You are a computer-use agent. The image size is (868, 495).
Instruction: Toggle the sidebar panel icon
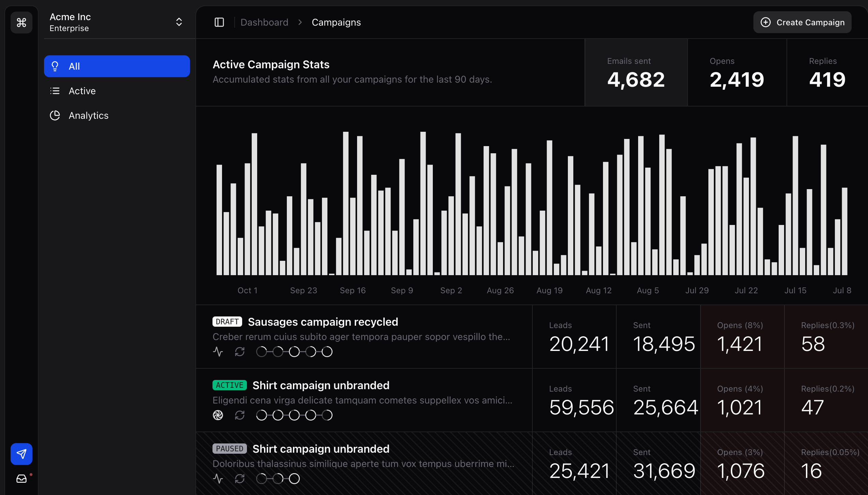point(219,23)
